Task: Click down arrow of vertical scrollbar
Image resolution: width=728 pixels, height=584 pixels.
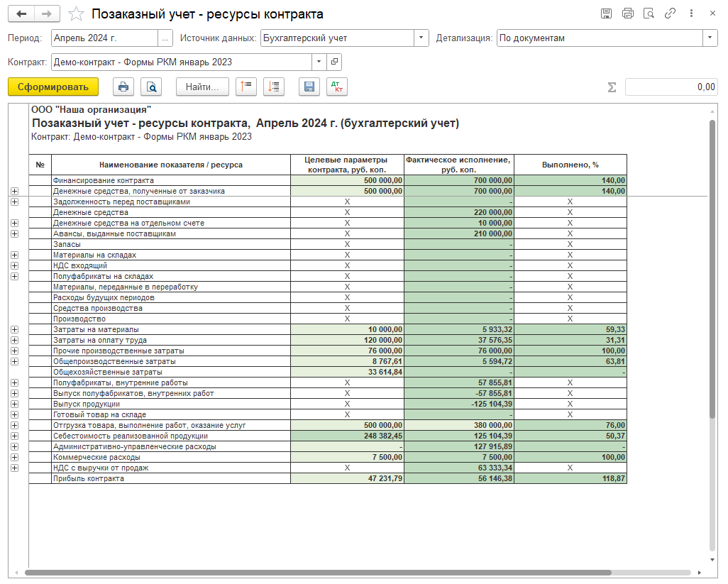Action: tap(712, 560)
